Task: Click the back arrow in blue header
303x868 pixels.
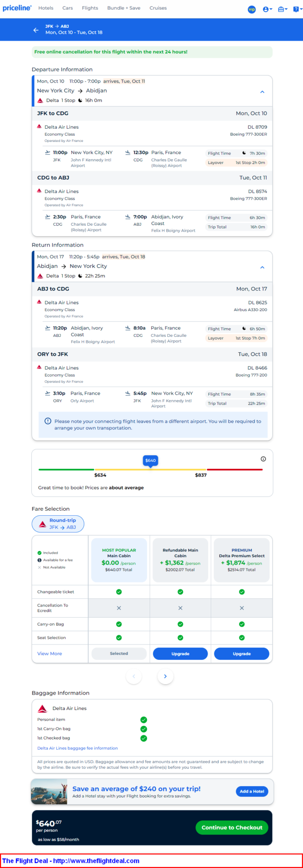Action: pyautogui.click(x=36, y=30)
